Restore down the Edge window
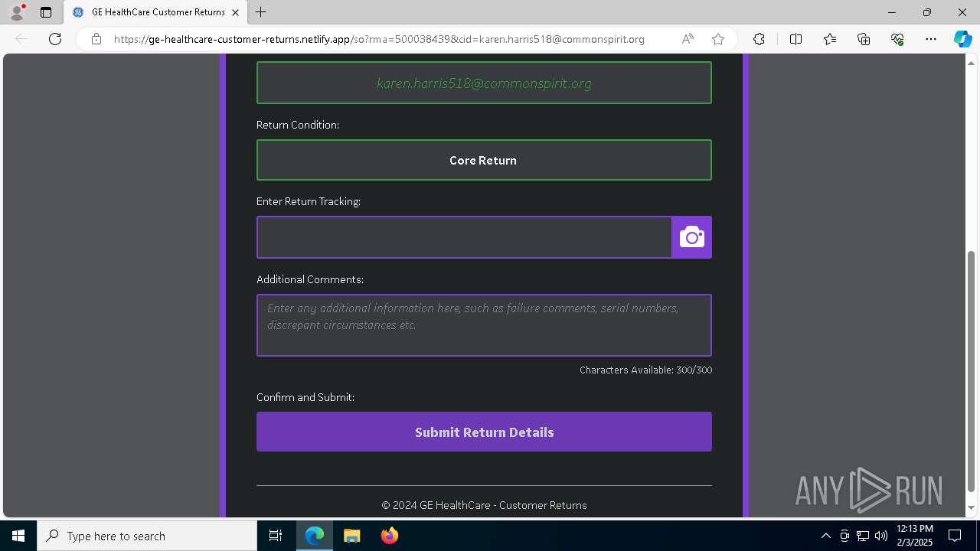980x551 pixels. [x=927, y=12]
